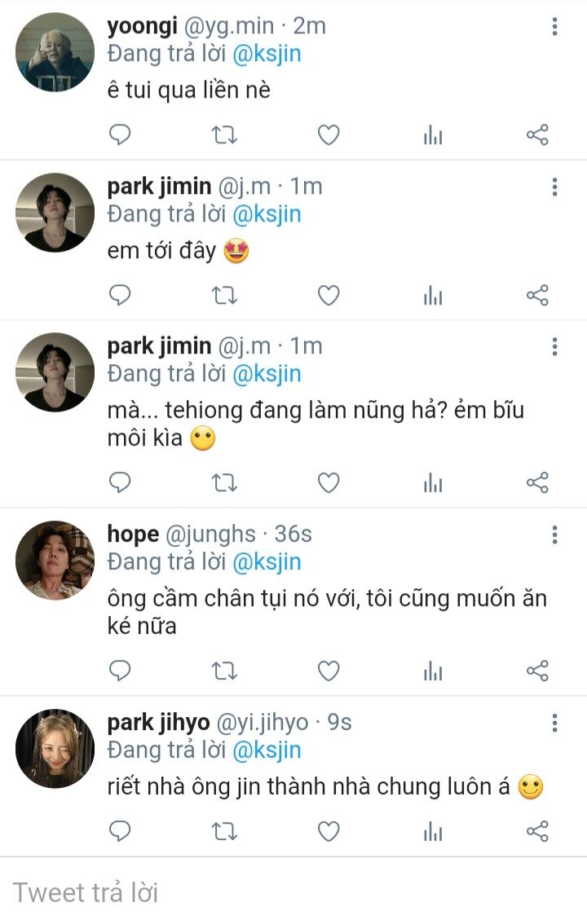View analytics for park jihyo's tweet
The image size is (587, 924).
click(x=433, y=831)
